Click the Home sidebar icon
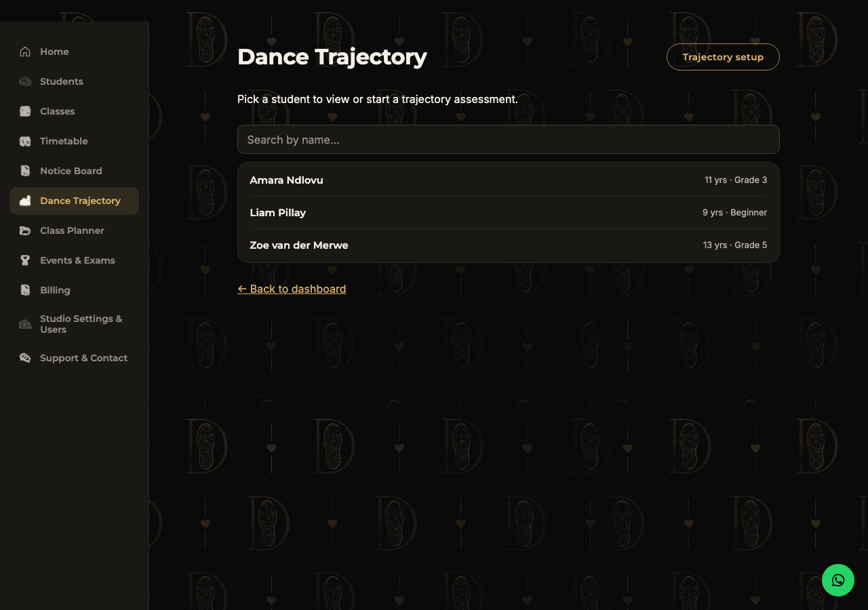 click(x=25, y=52)
